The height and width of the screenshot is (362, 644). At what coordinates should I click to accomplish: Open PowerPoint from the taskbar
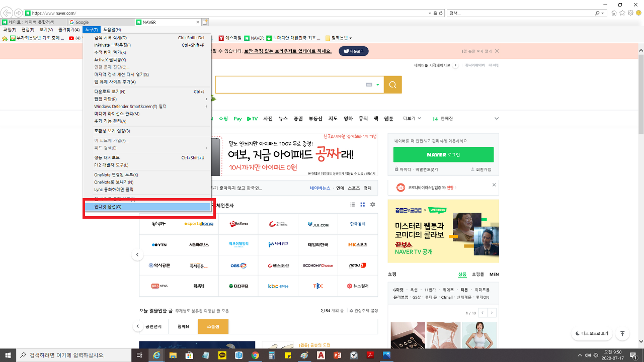pyautogui.click(x=337, y=355)
